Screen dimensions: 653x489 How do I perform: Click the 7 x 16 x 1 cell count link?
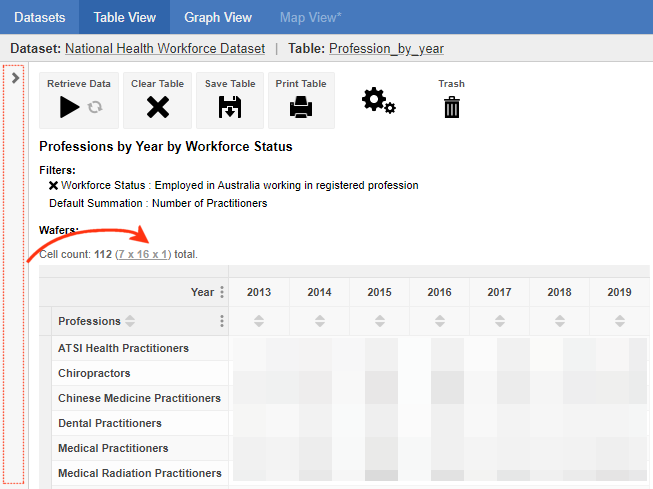(x=143, y=255)
